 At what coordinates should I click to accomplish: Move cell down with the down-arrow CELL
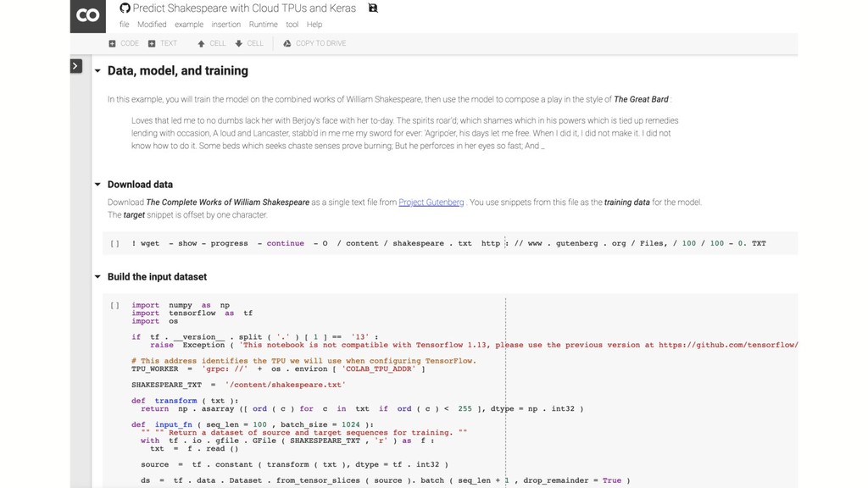click(249, 43)
